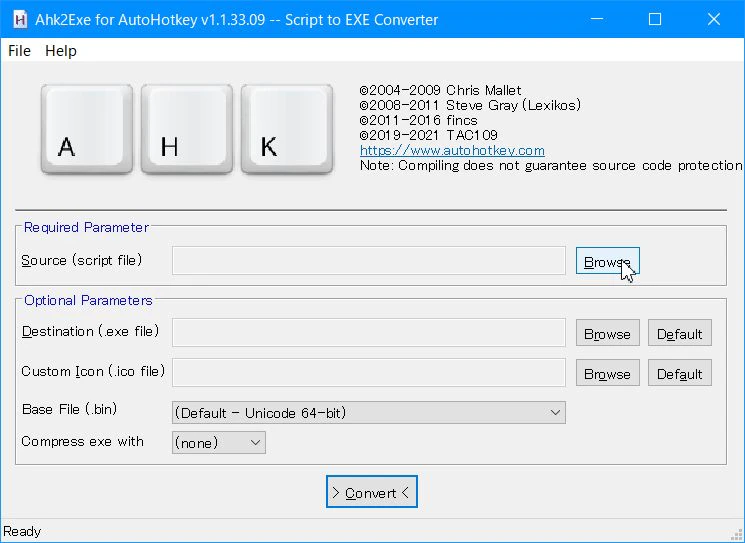Click the Chris Mallet copyright line
745x543 pixels.
pos(440,90)
